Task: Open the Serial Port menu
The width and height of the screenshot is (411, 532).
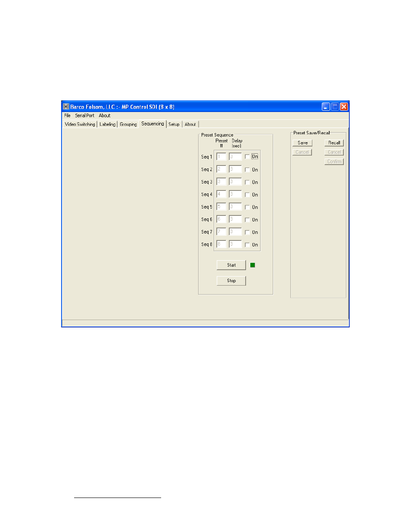Action: click(x=84, y=115)
